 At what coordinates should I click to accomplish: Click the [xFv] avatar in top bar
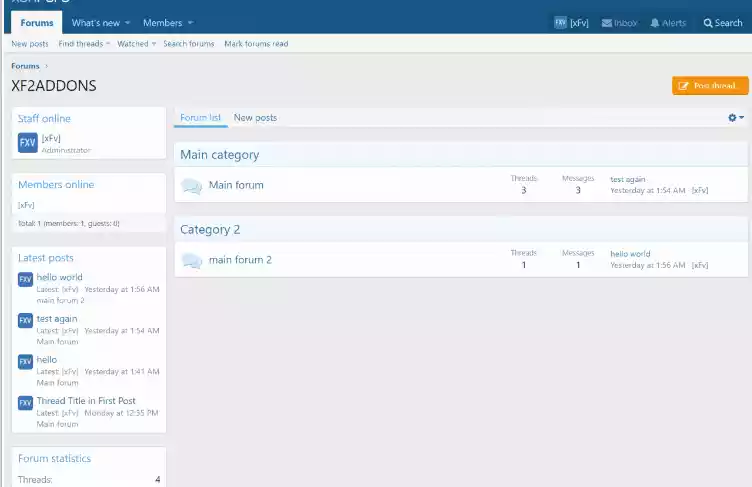(560, 23)
